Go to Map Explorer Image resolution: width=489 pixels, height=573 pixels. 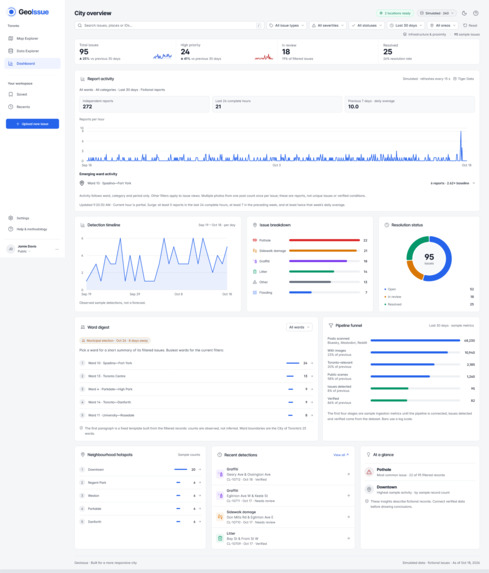click(32, 38)
